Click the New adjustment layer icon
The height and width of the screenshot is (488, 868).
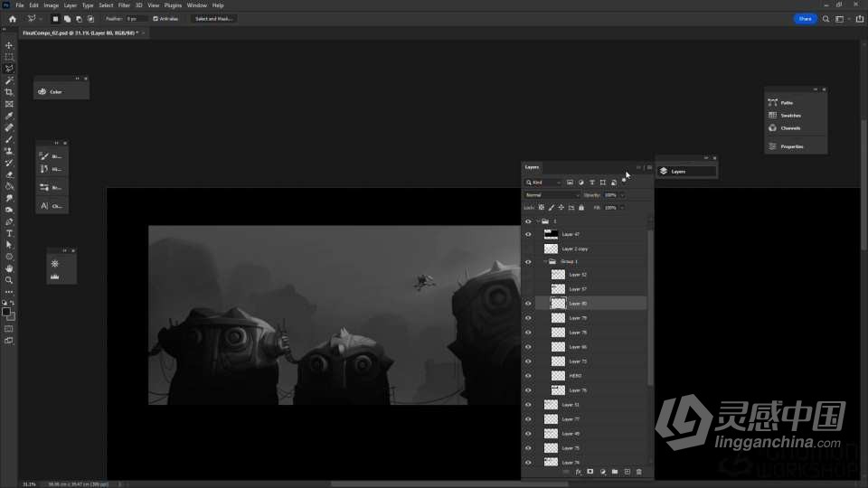tap(603, 472)
